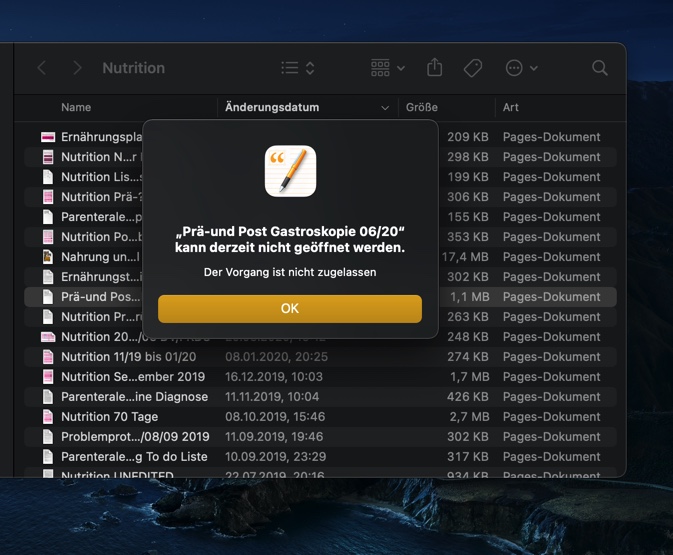Click icon of Nutrition 11/19 bis 01/20
Screen dimensions: 673x555
click(47, 357)
